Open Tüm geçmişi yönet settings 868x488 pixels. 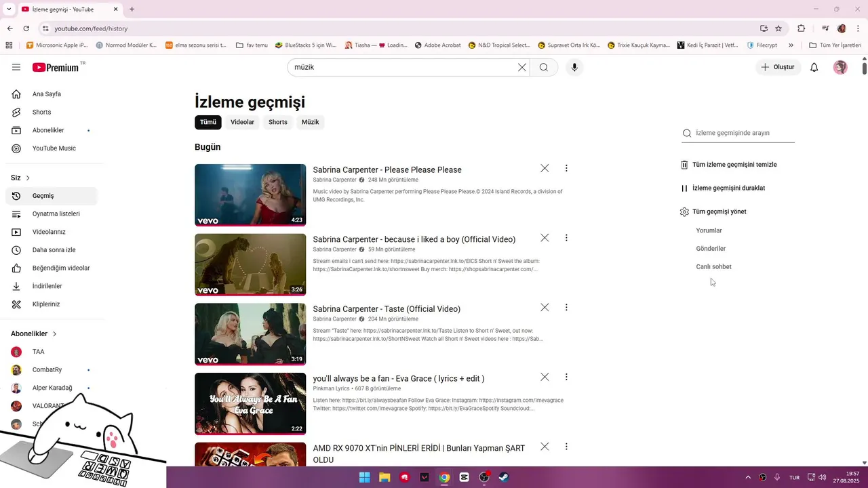pyautogui.click(x=713, y=211)
